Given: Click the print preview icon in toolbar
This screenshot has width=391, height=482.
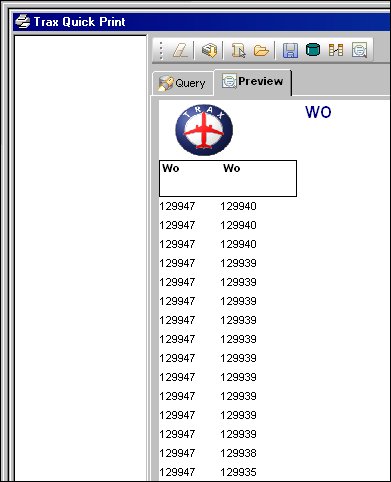Looking at the screenshot, I should point(359,50).
